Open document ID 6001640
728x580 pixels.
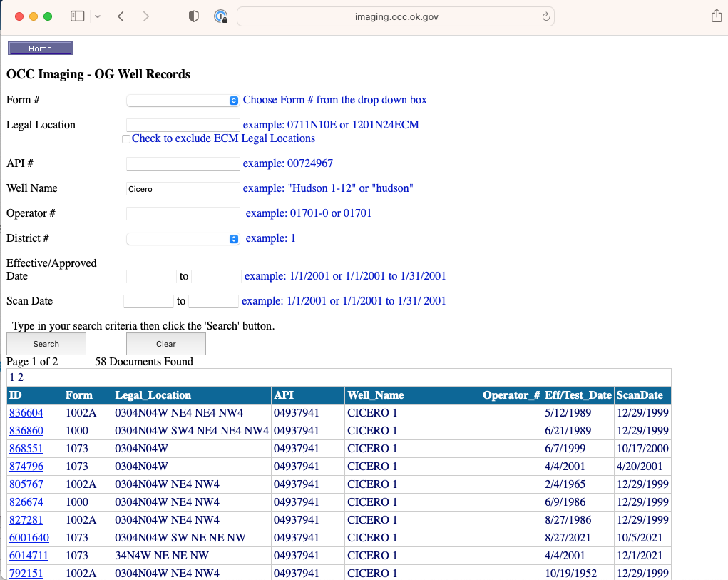(x=29, y=538)
